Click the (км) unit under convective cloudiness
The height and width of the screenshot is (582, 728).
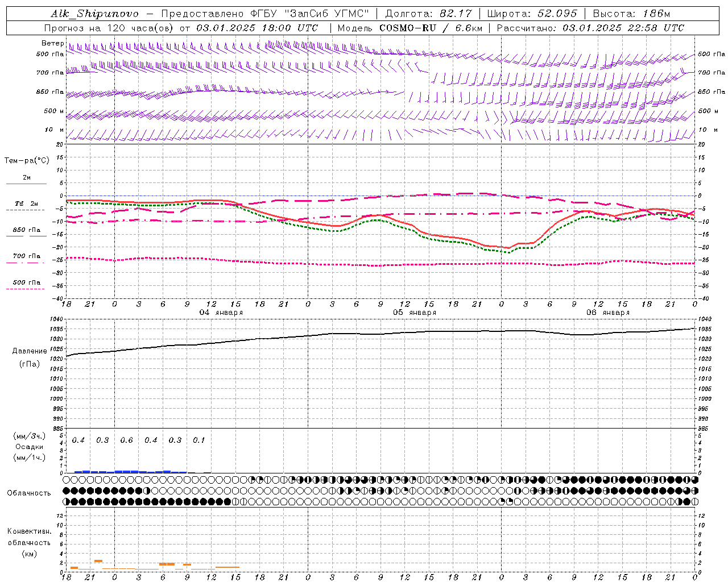(x=29, y=554)
